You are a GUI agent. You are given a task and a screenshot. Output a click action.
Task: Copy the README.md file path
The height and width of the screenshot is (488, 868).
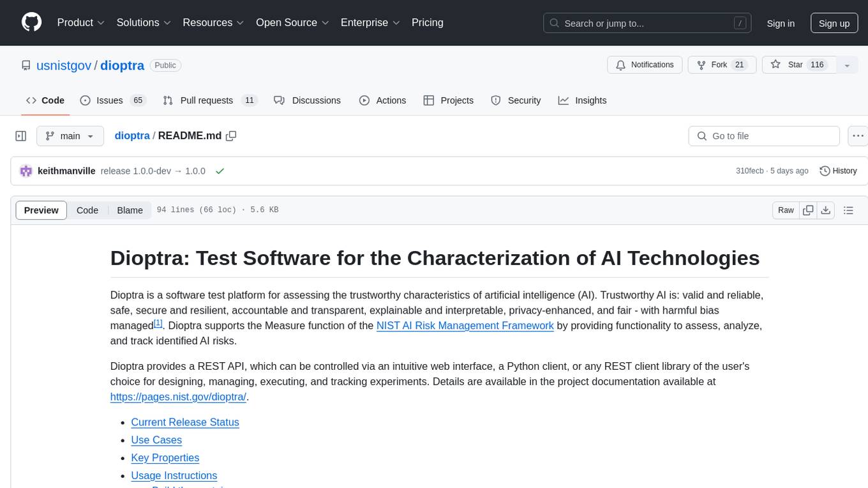(231, 136)
